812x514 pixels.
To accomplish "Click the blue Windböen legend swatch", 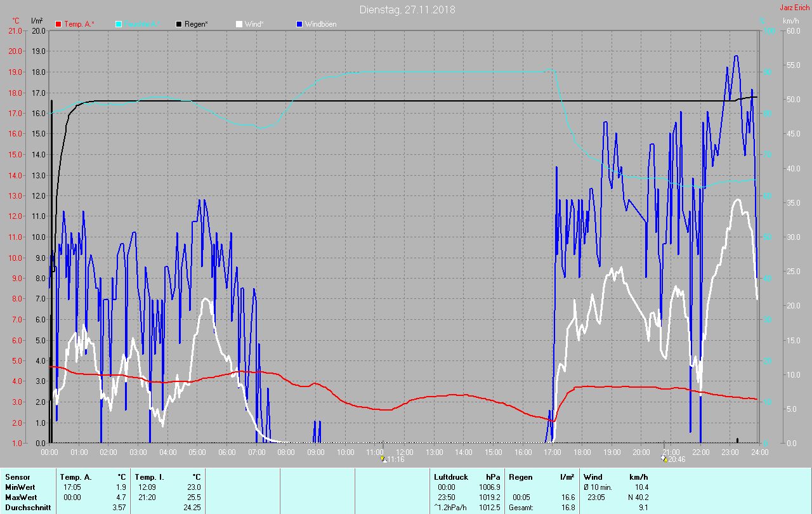I will tap(299, 24).
